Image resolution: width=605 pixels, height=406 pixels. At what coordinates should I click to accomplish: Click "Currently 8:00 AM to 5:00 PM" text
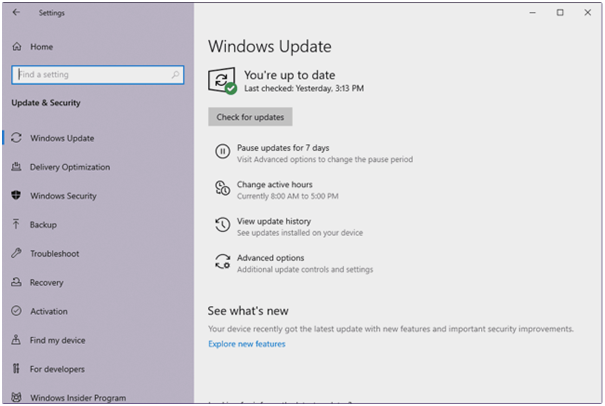287,196
